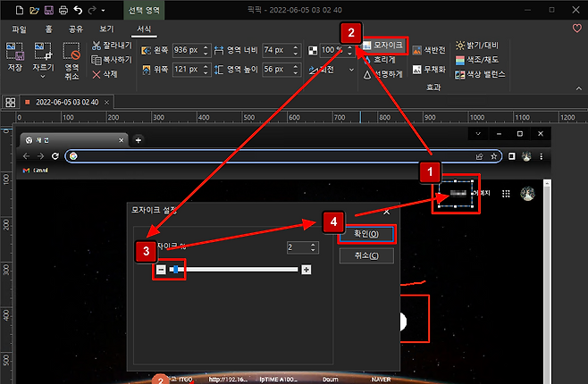Click the minus button on mosaic slider
588x384 pixels.
[x=161, y=269]
